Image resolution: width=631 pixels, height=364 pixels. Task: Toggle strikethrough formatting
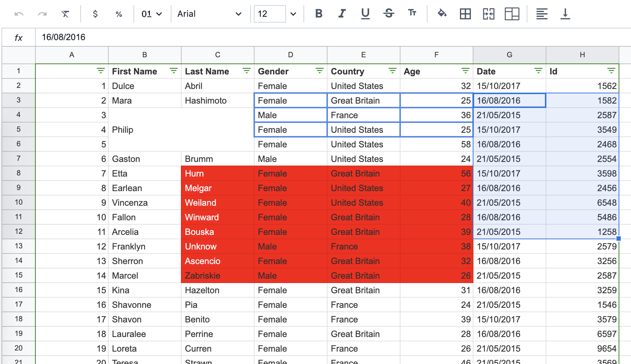tap(389, 14)
